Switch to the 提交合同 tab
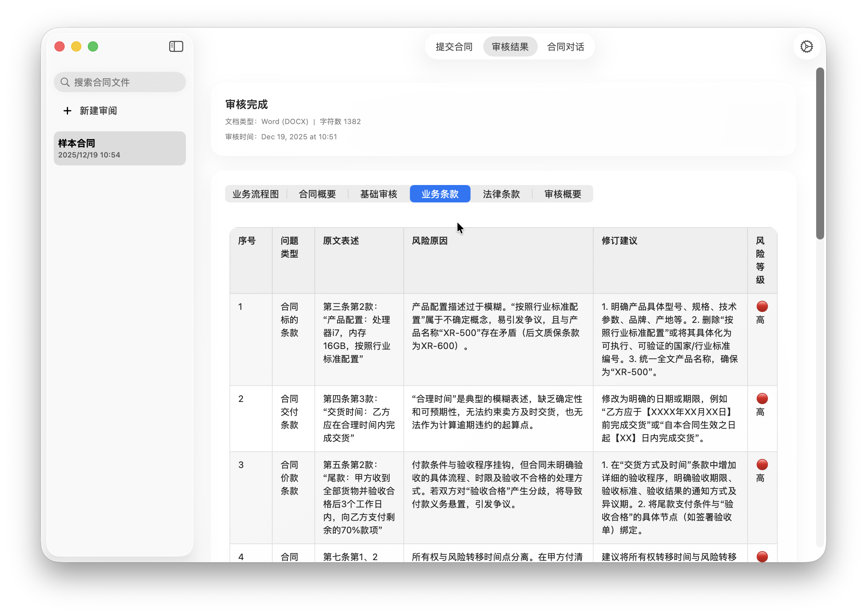 click(454, 47)
